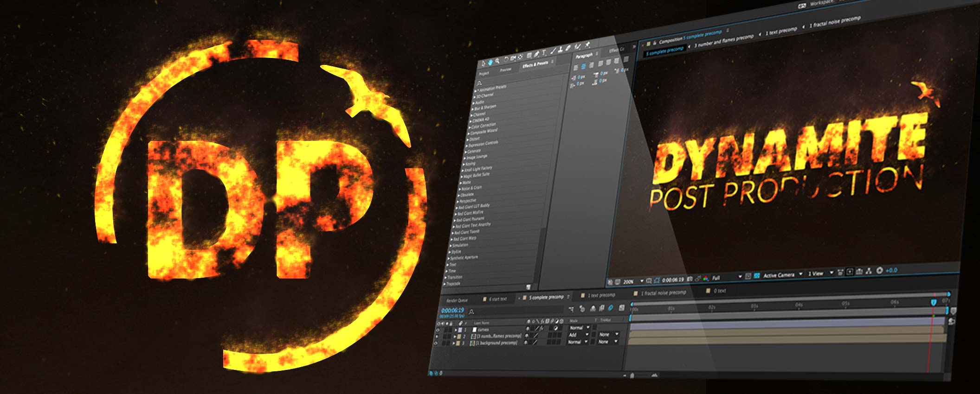Image resolution: width=980 pixels, height=394 pixels.
Task: Toggle visibility eye for curves layer
Action: 438,330
